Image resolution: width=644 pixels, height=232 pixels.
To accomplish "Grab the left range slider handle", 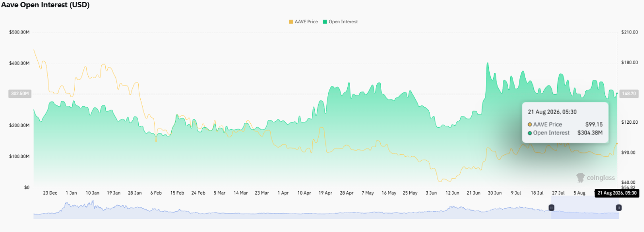I will 551,208.
